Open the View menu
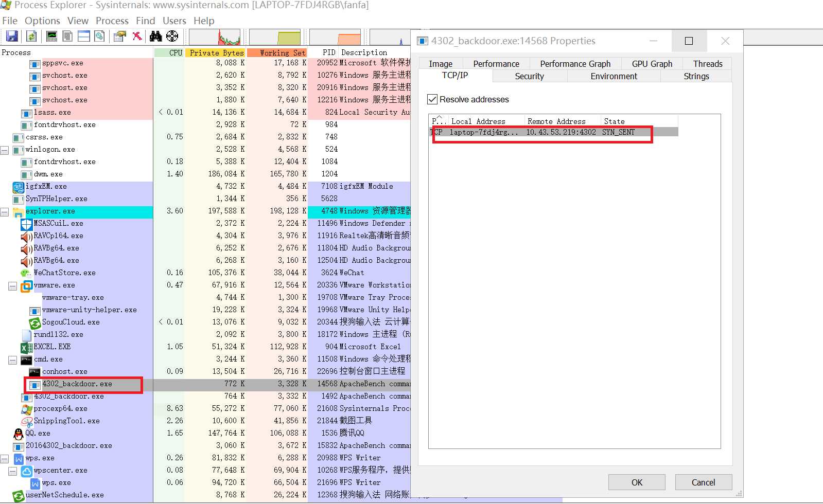Screen dimensions: 823x504 (78, 21)
